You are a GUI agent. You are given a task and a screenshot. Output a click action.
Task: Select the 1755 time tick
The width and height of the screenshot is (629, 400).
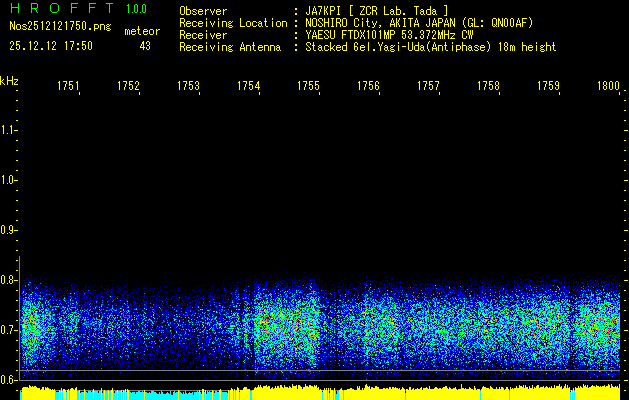308,87
